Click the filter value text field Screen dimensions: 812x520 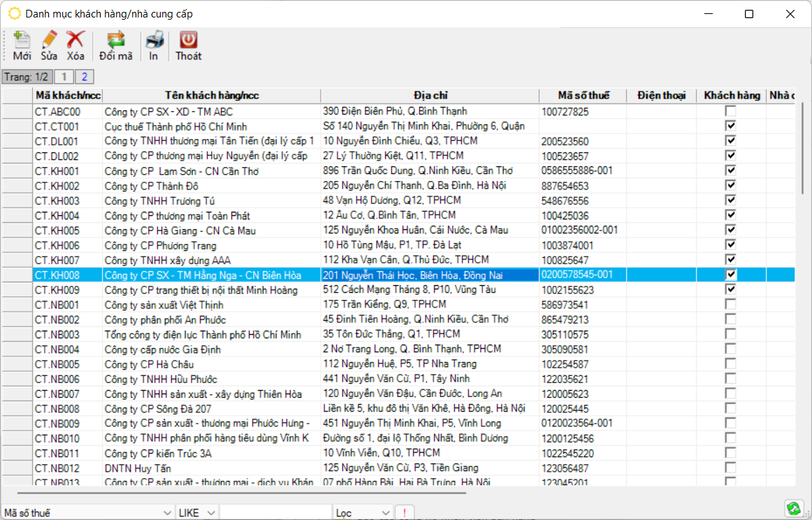(x=275, y=513)
